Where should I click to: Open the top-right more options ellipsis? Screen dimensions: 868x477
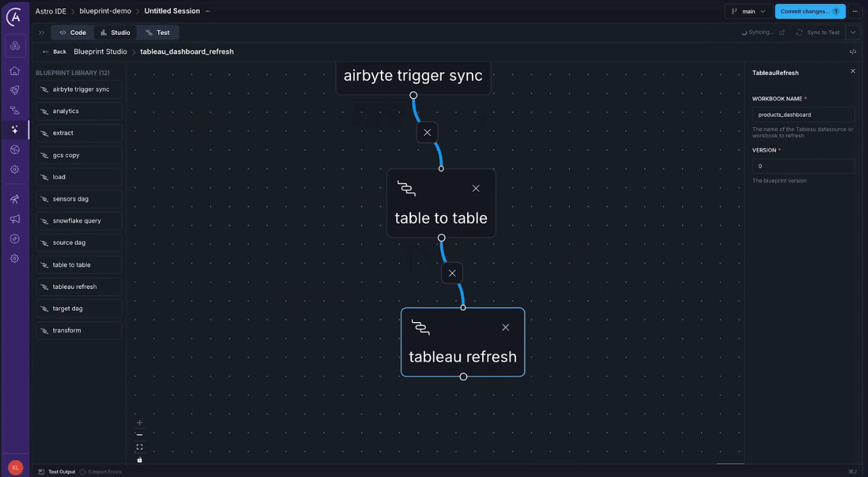click(x=855, y=11)
